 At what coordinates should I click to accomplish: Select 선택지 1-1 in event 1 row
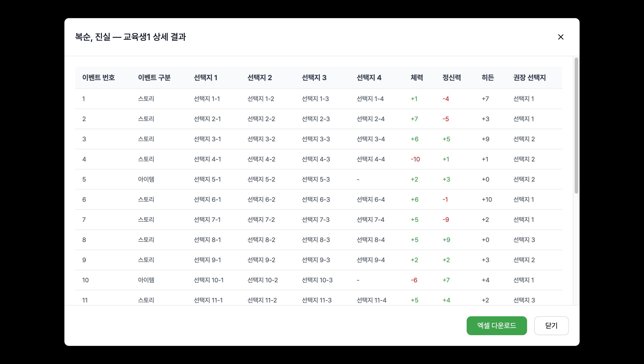207,99
